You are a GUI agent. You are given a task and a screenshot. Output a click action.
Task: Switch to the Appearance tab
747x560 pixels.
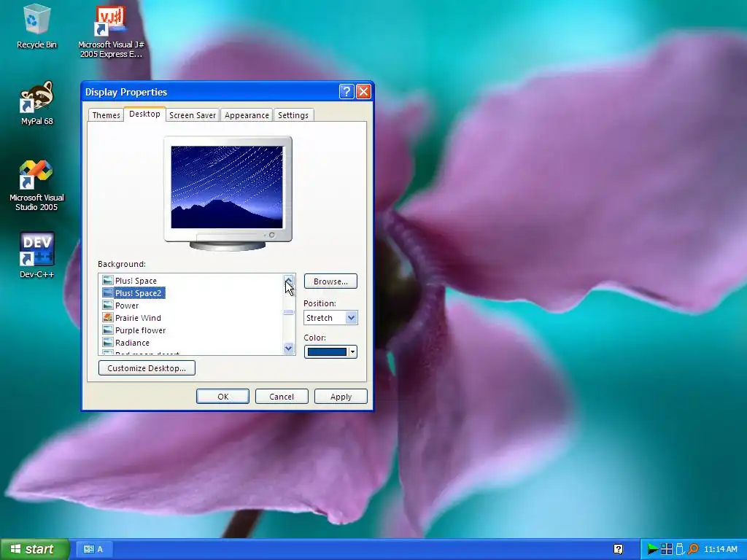click(x=247, y=115)
